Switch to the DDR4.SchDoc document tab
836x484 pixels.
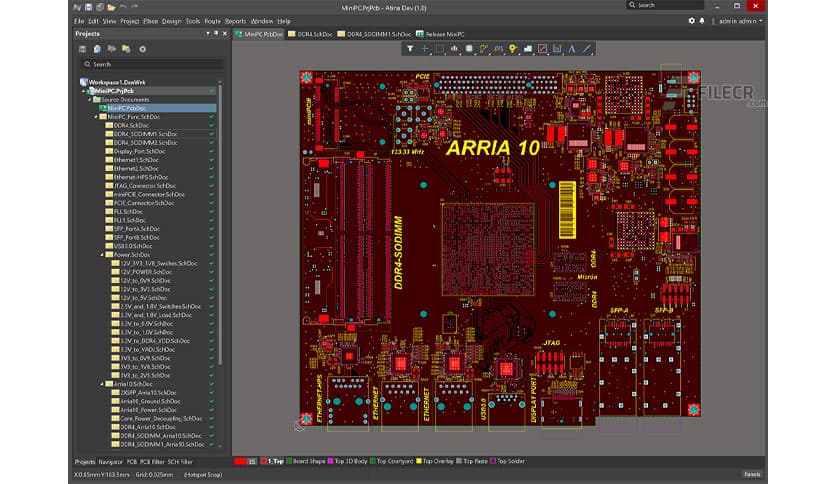[310, 34]
